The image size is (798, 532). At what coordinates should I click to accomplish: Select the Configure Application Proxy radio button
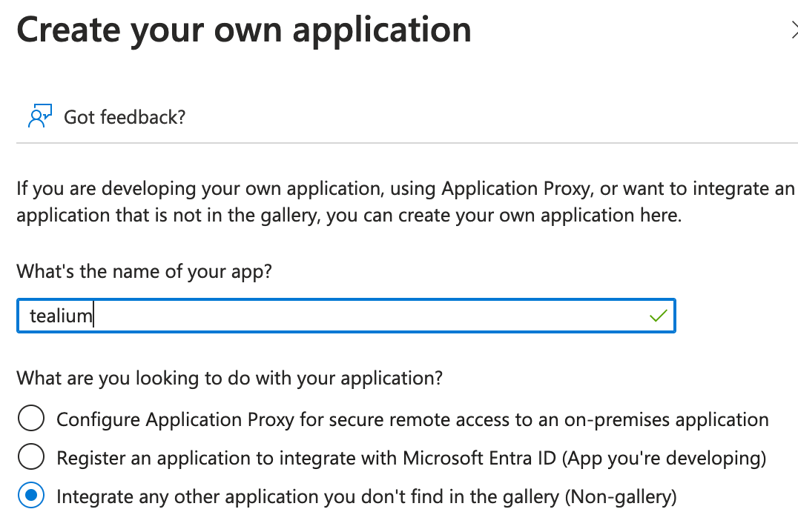pyautogui.click(x=31, y=419)
